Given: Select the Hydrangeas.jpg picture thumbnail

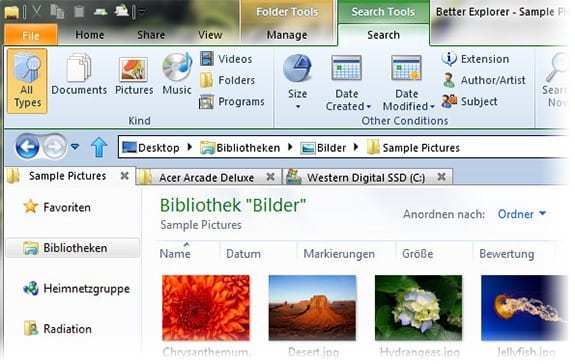Looking at the screenshot, I should click(418, 308).
